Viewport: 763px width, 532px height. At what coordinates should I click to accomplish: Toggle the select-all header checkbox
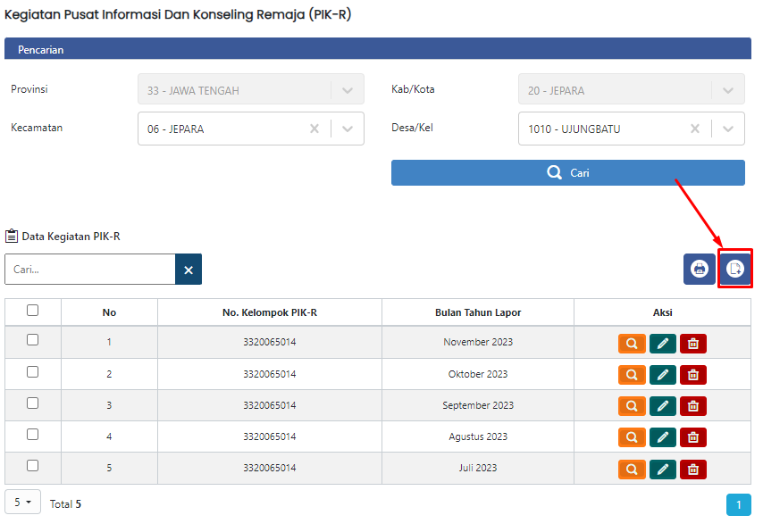tap(32, 311)
